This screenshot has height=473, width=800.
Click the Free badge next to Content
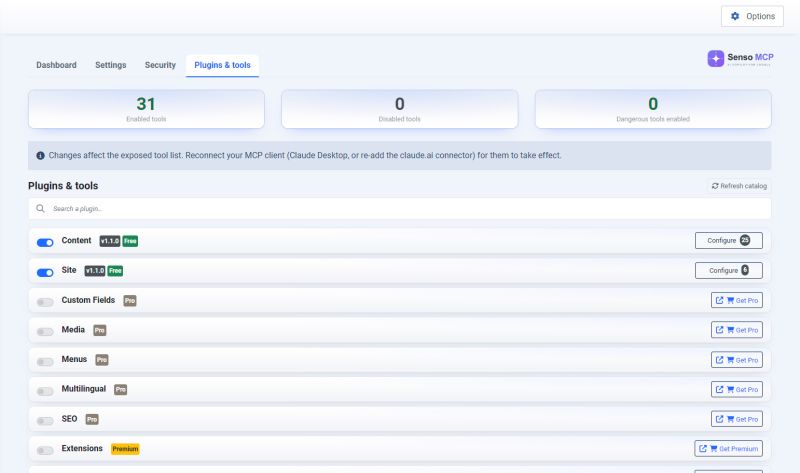click(130, 241)
